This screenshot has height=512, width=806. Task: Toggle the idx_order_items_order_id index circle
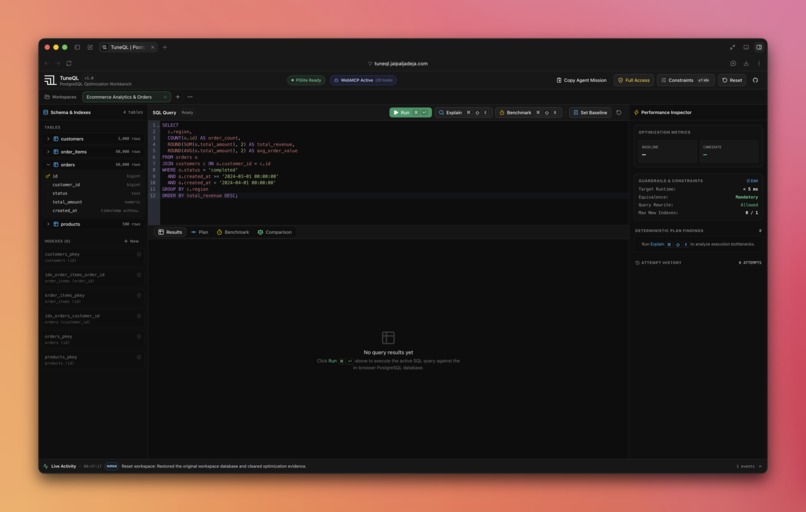[139, 275]
